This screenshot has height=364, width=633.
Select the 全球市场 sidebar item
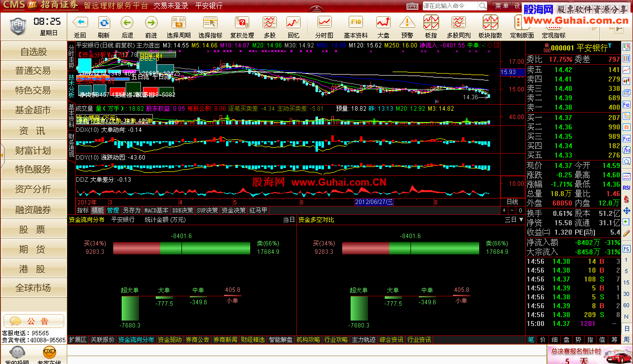[34, 288]
